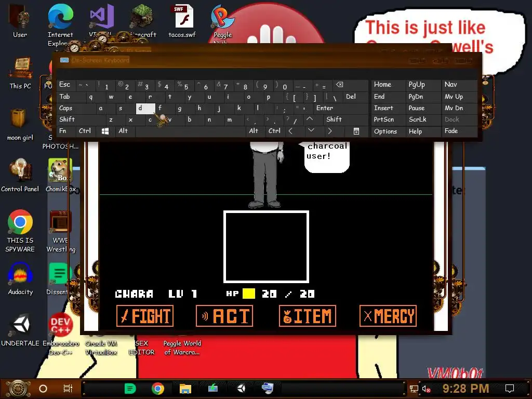Open Unity game from the taskbar
Image resolution: width=532 pixels, height=399 pixels.
click(x=241, y=388)
